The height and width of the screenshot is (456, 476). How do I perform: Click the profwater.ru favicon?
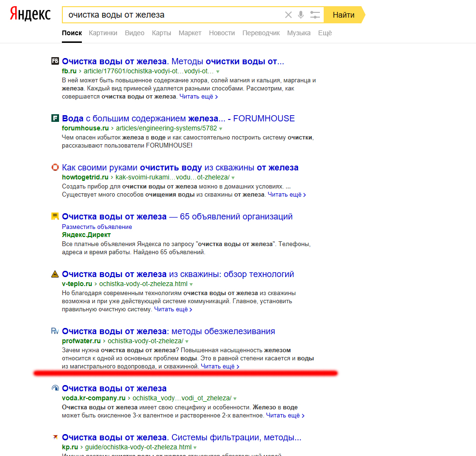pyautogui.click(x=55, y=331)
